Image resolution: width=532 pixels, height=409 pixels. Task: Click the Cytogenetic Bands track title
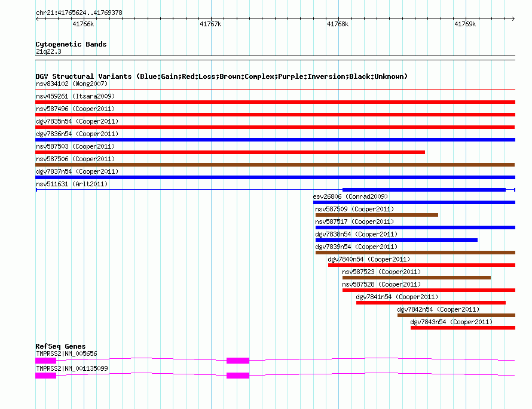pos(71,44)
